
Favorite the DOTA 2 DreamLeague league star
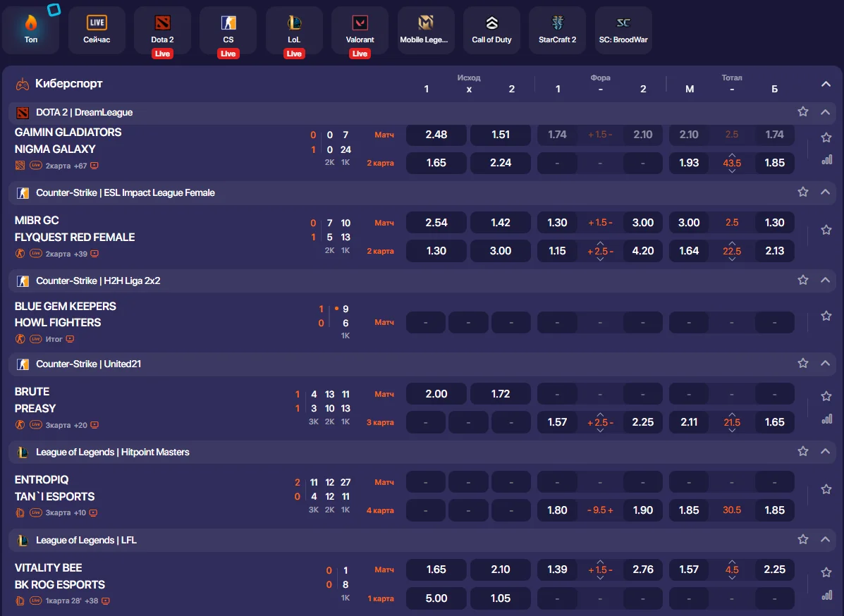point(802,112)
